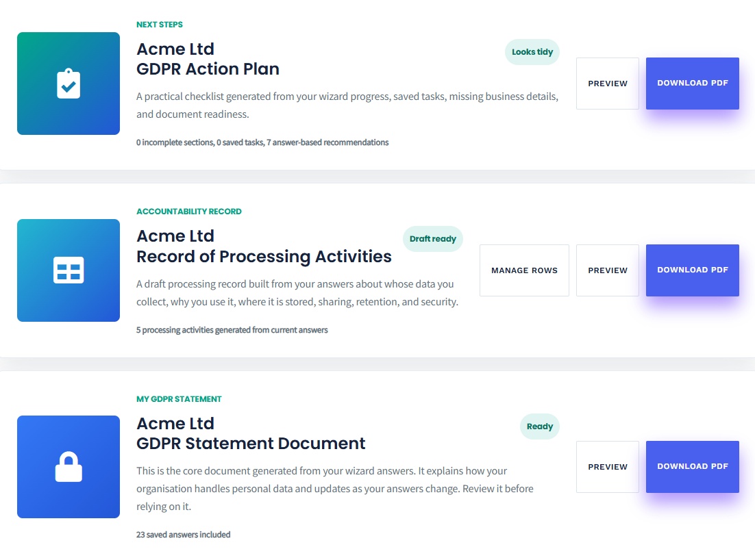Click '0 incomplete sections, 0 saved tasks' summary
Screen dimensions: 755x560
262,142
